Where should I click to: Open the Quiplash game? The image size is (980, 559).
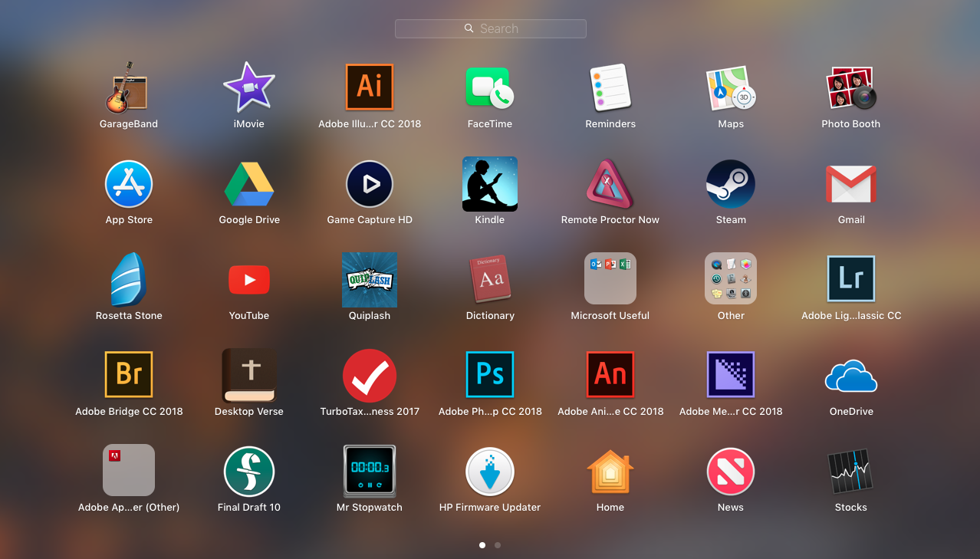(370, 280)
